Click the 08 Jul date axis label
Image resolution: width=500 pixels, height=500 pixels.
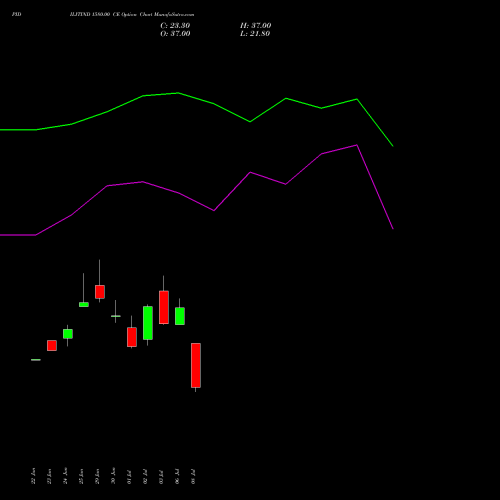pos(193,477)
